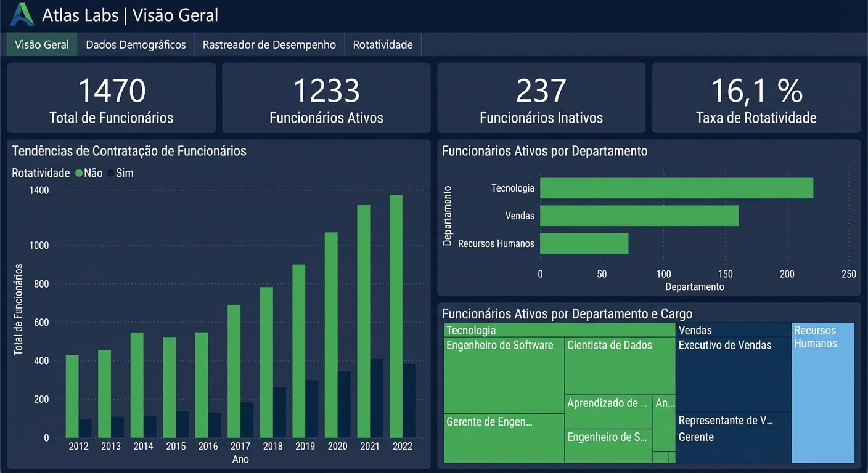Select the Executivo de Vendas treemap tile
This screenshot has height=473, width=868.
tap(734, 374)
